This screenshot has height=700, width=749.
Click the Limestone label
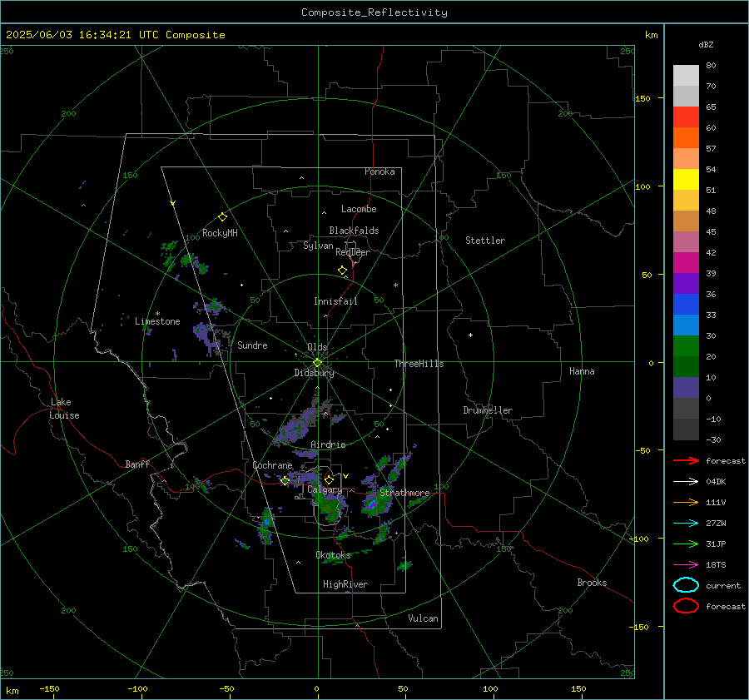click(157, 321)
